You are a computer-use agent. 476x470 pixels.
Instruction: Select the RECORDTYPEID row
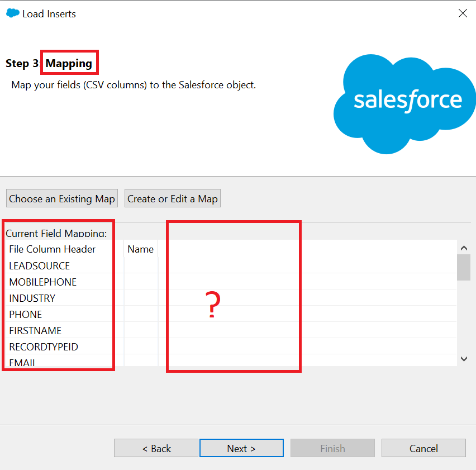[x=231, y=346]
